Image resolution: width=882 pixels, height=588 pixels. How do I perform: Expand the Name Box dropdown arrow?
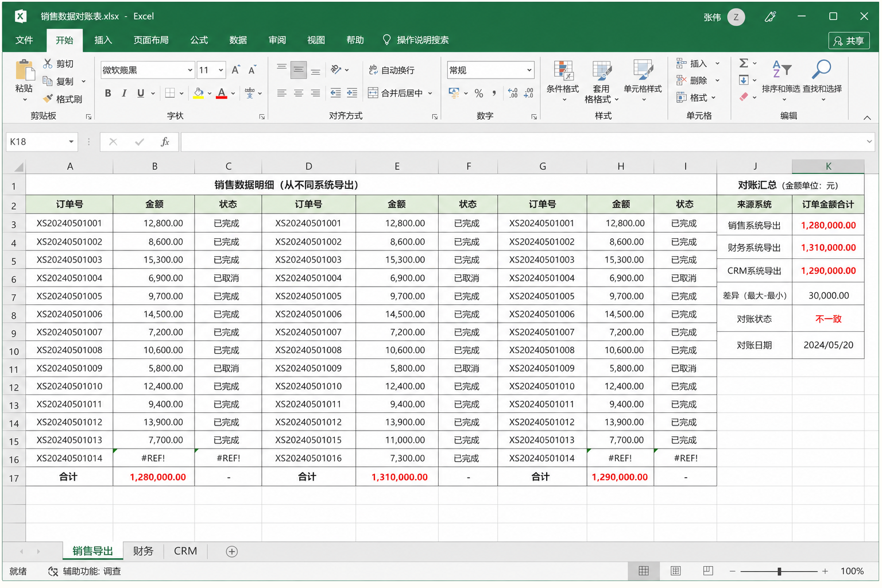pos(71,142)
